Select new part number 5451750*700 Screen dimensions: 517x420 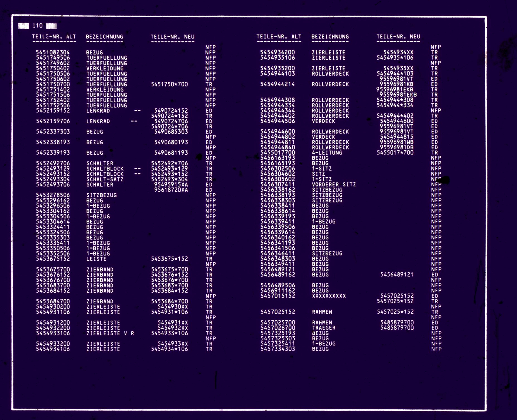(x=169, y=84)
